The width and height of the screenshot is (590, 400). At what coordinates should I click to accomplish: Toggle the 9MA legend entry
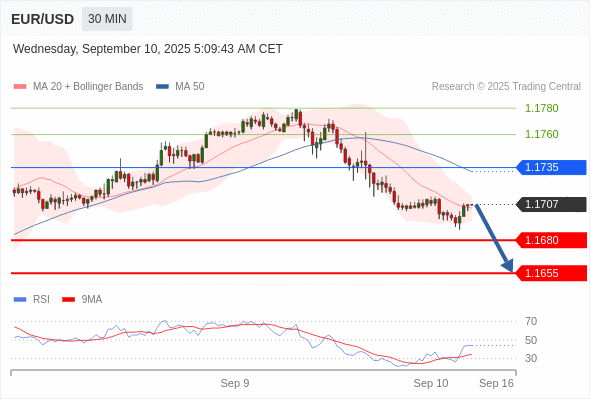coord(82,300)
